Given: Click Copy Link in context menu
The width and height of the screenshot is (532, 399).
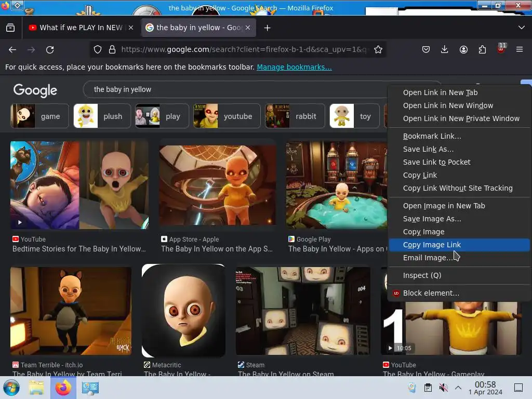Looking at the screenshot, I should (x=459, y=175).
